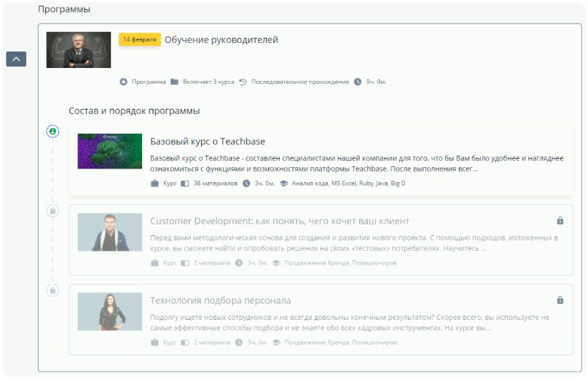The height and width of the screenshot is (378, 588).
Task: Click the briefcase icon in the Базовый курс row
Action: [x=154, y=184]
